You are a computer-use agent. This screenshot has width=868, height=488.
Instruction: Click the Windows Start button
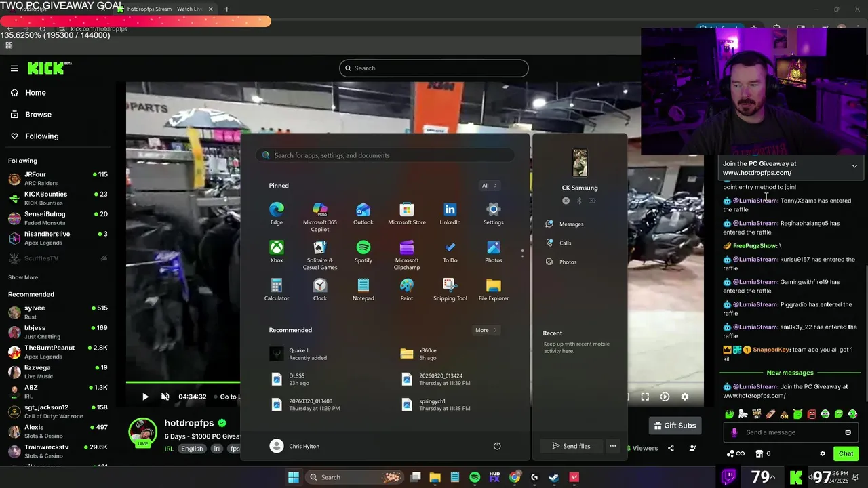click(x=294, y=477)
